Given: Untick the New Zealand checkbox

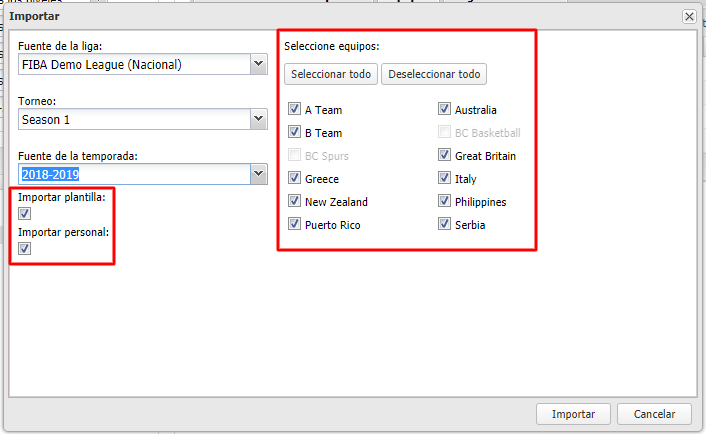Looking at the screenshot, I should coord(295,202).
